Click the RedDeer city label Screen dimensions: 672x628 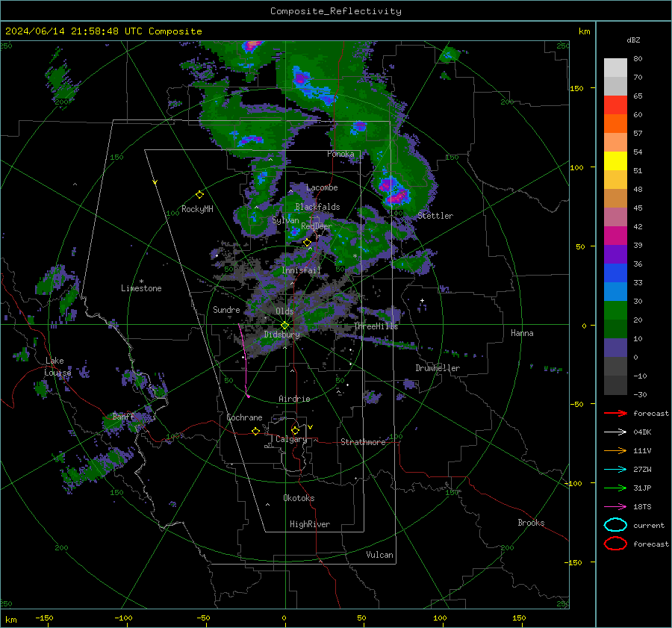click(x=317, y=226)
